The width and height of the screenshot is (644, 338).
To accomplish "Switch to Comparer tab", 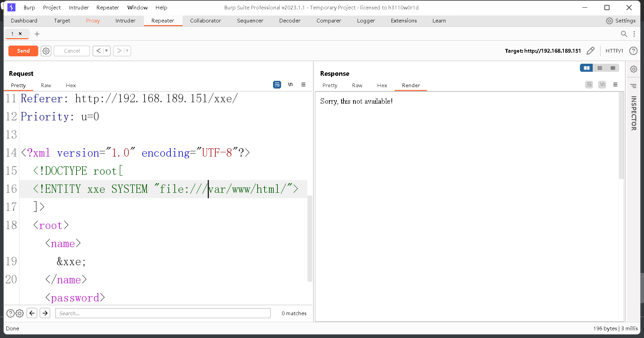I will tap(329, 21).
